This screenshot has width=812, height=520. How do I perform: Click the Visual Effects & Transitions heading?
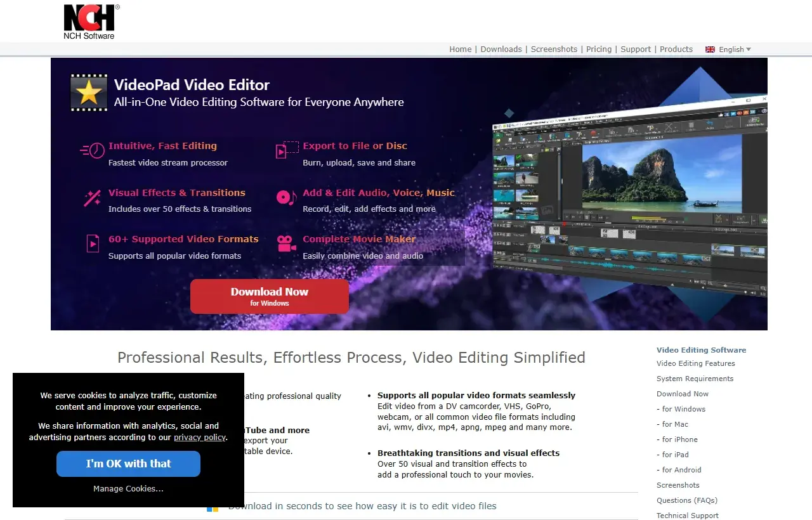click(x=176, y=193)
